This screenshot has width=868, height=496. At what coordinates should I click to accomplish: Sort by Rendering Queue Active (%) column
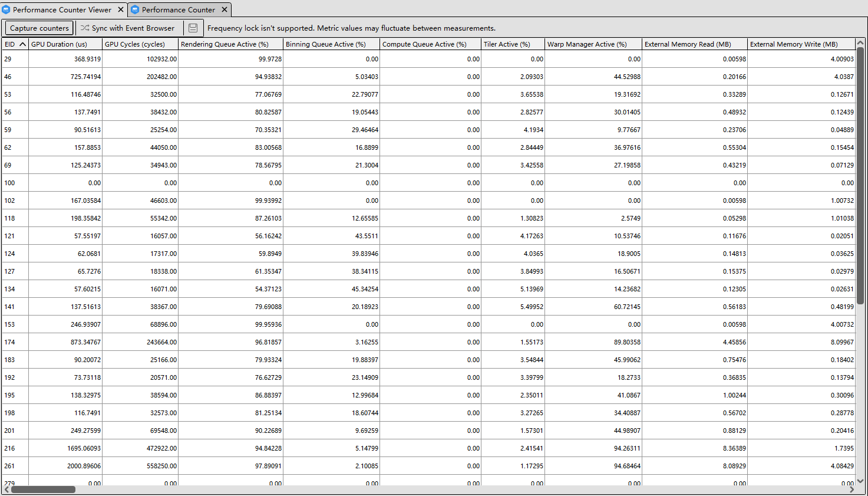(230, 44)
